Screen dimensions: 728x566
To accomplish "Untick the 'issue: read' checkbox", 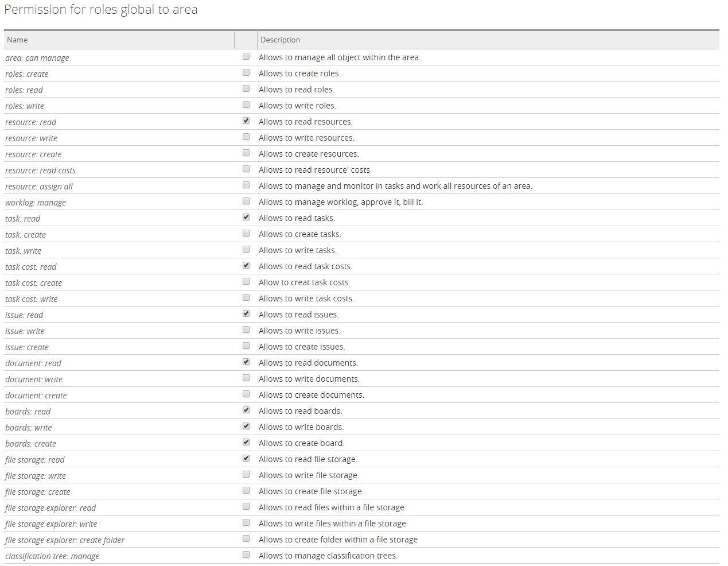I will click(x=246, y=314).
